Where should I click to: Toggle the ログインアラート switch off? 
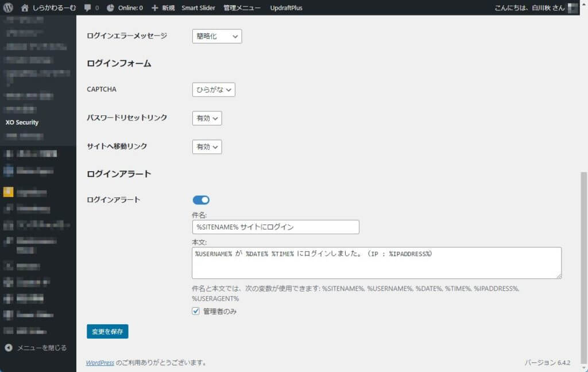[x=201, y=200]
